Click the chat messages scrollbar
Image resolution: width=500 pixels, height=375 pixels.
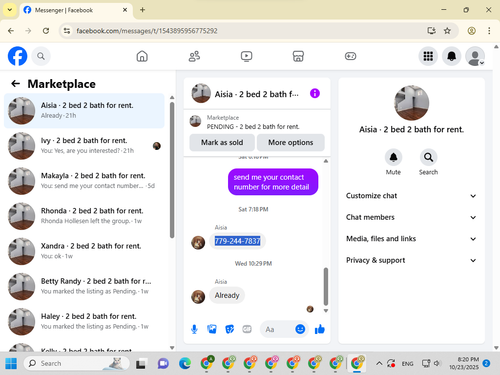pos(326,287)
